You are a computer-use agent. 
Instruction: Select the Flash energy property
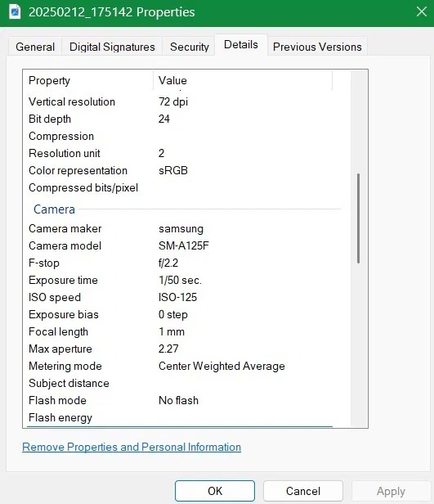click(x=60, y=417)
